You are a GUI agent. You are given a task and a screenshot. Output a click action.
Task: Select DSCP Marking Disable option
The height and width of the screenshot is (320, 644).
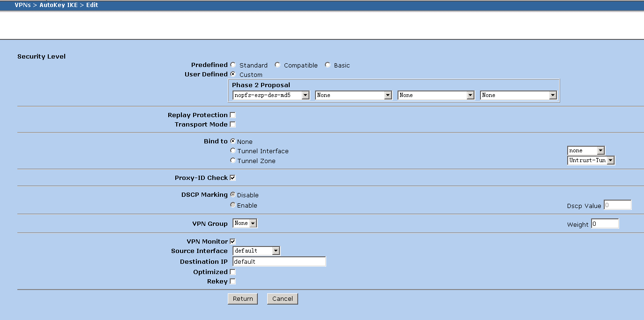coord(233,194)
